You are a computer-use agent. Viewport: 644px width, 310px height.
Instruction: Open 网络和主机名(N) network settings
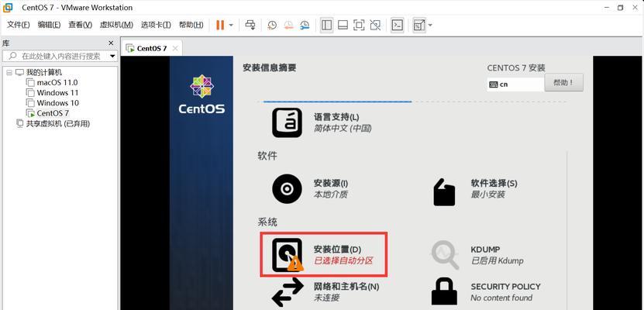(x=325, y=292)
